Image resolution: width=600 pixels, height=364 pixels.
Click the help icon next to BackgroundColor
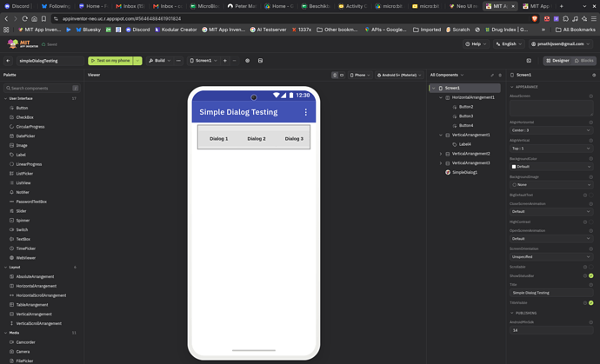point(590,159)
